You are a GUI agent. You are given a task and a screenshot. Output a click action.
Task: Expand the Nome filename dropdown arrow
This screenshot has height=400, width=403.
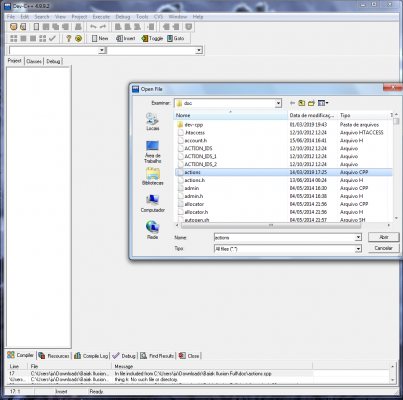(x=358, y=237)
